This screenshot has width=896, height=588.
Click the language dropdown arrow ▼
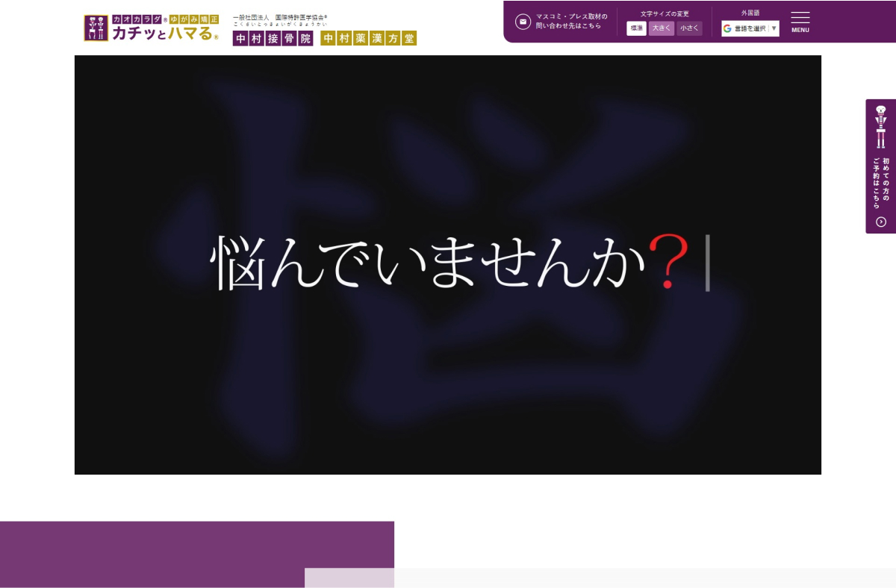pyautogui.click(x=774, y=29)
